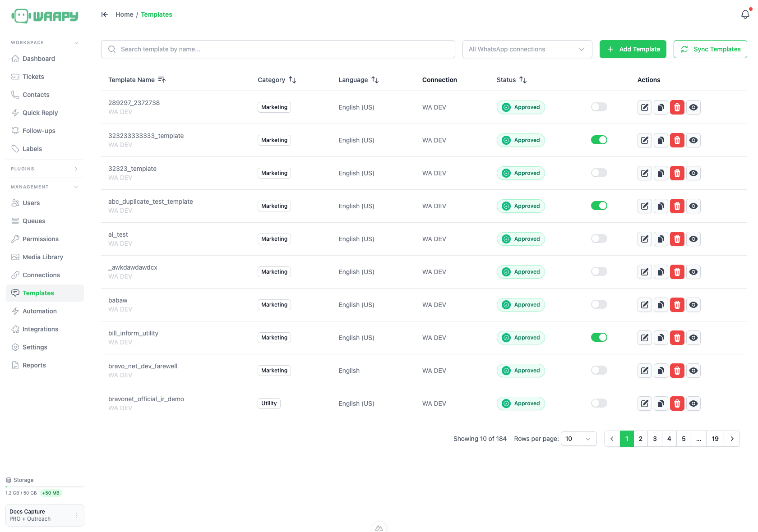
Task: Preview the abc_duplicate_test_template template
Action: coord(693,206)
